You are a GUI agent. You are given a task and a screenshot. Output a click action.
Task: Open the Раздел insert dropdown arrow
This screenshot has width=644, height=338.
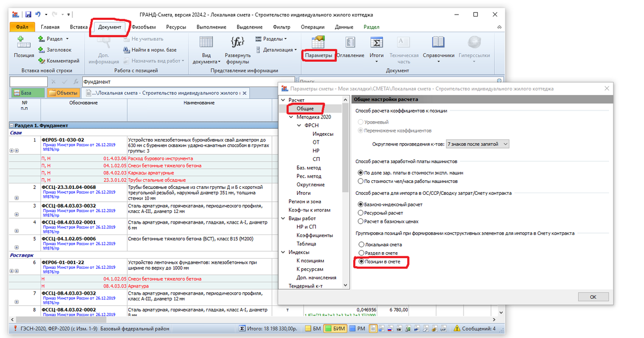[x=67, y=39]
